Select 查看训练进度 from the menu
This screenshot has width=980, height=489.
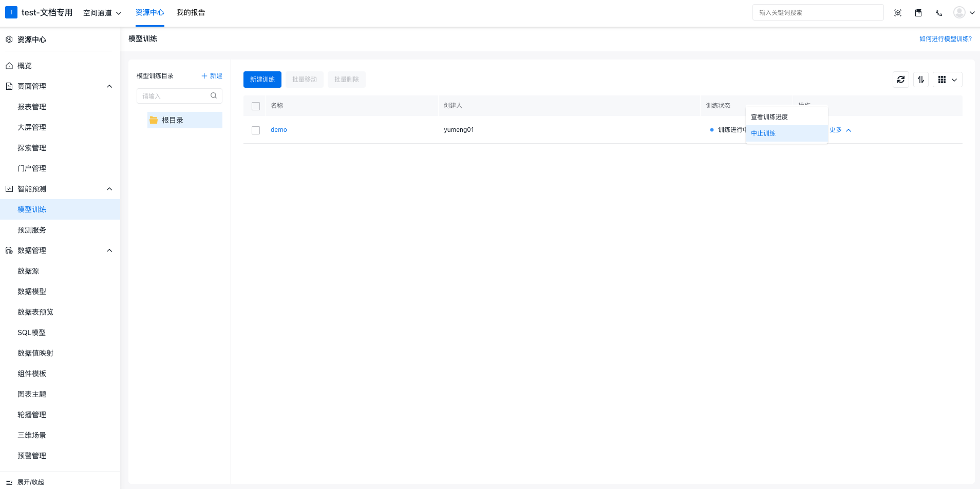click(x=787, y=117)
